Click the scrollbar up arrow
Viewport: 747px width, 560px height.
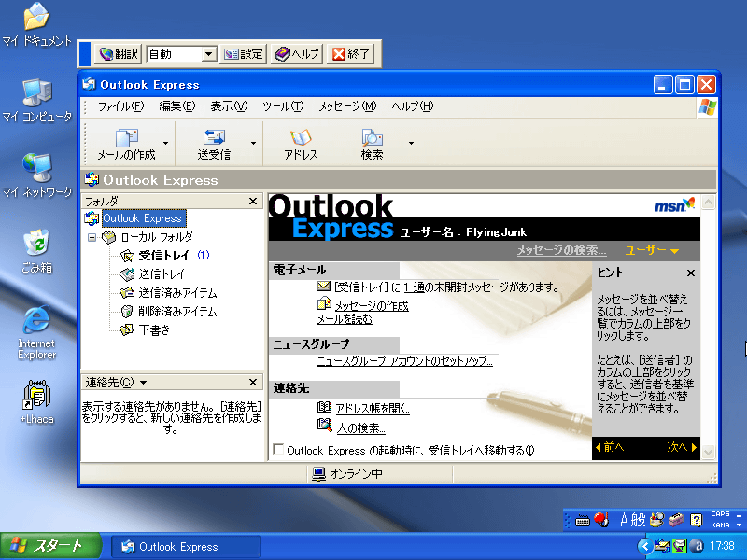click(709, 202)
